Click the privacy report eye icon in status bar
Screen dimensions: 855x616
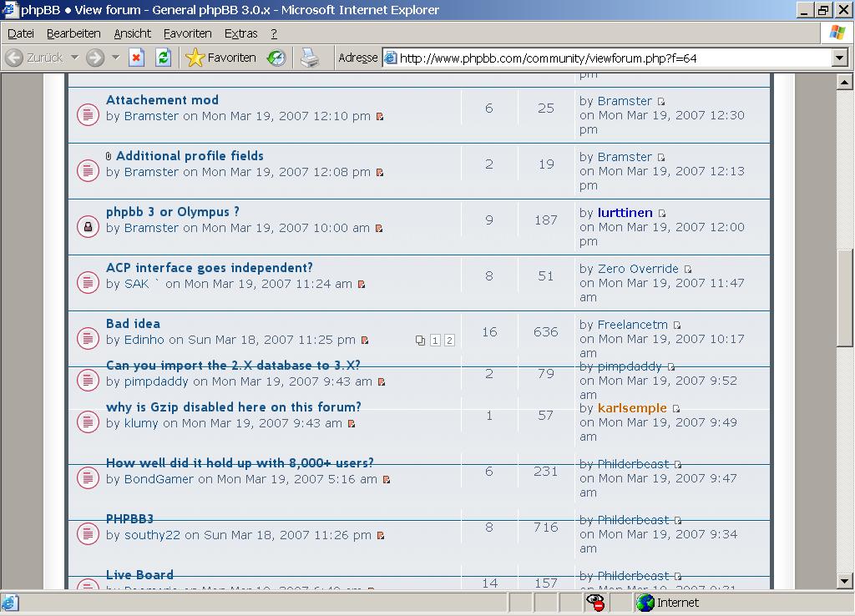pos(595,603)
